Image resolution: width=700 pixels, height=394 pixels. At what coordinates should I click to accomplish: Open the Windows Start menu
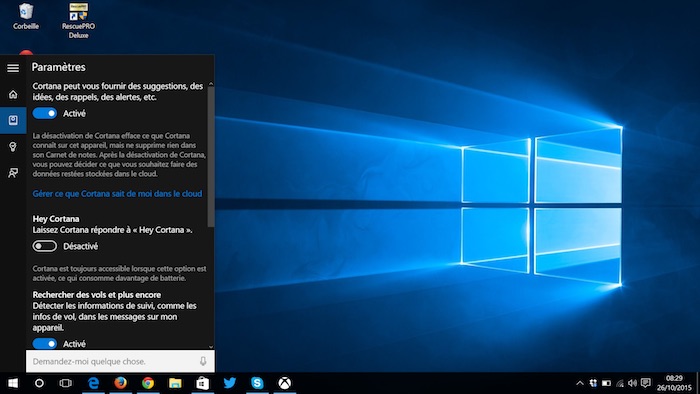[13, 383]
